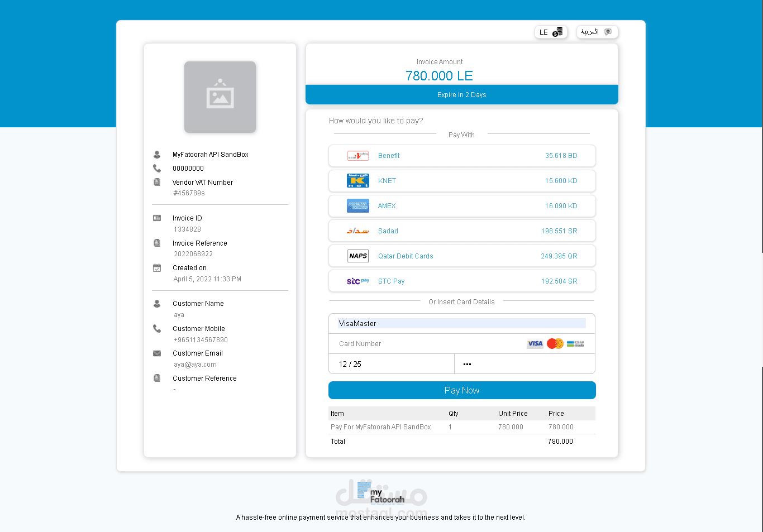Click the Invoice Reference document icon
This screenshot has width=763, height=532.
(x=157, y=243)
